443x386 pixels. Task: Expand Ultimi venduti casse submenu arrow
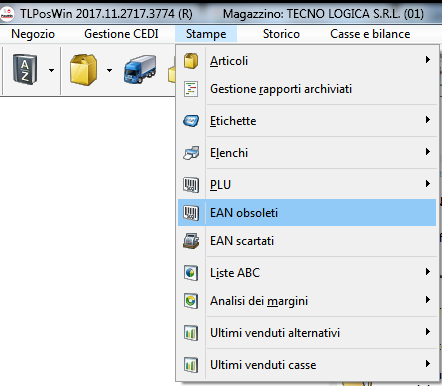coord(428,364)
